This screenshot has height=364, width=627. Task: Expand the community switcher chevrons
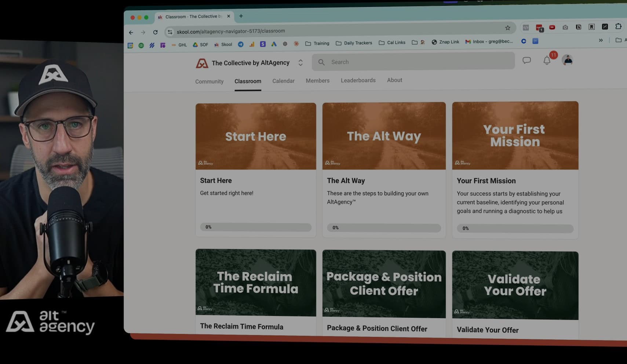[x=300, y=63]
